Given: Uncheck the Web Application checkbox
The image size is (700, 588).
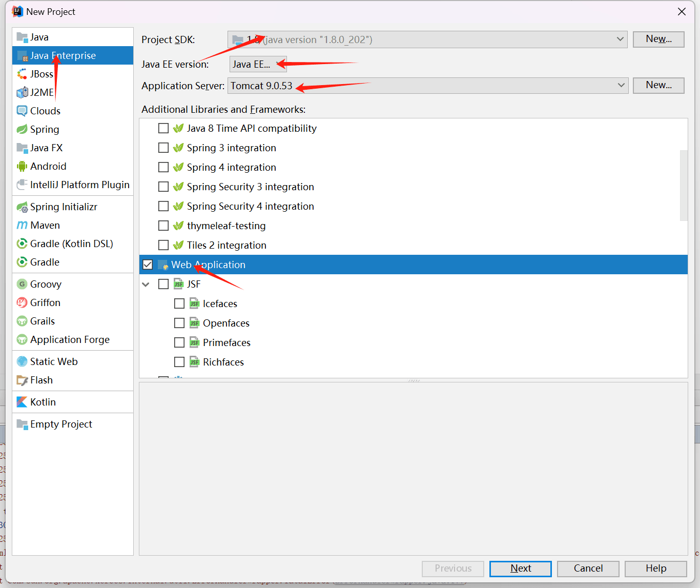Looking at the screenshot, I should click(148, 265).
